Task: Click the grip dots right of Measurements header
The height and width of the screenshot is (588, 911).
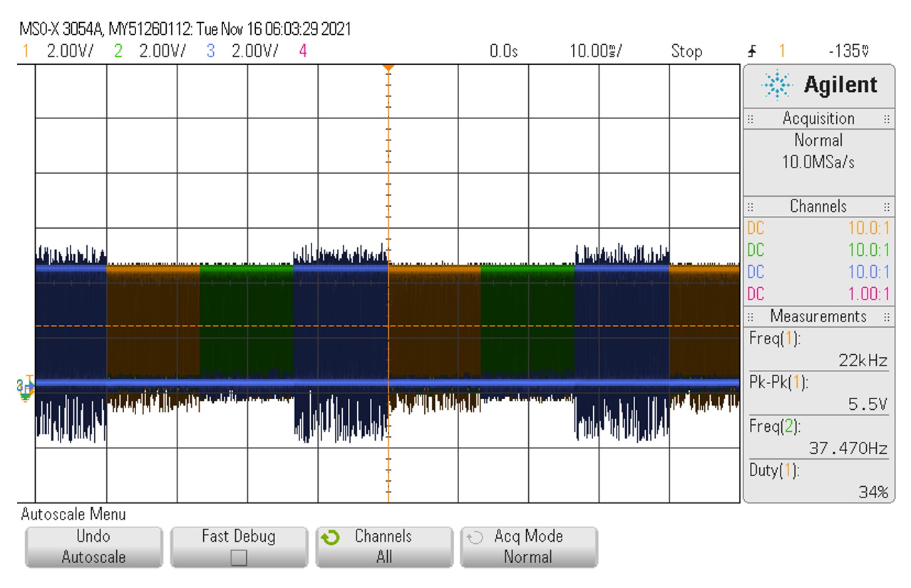Action: [x=887, y=316]
